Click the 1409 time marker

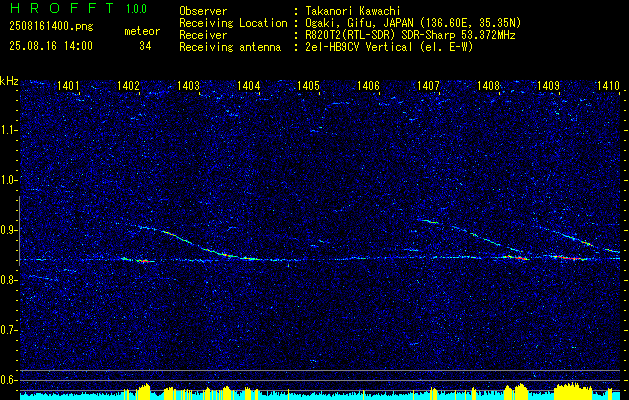tap(548, 85)
